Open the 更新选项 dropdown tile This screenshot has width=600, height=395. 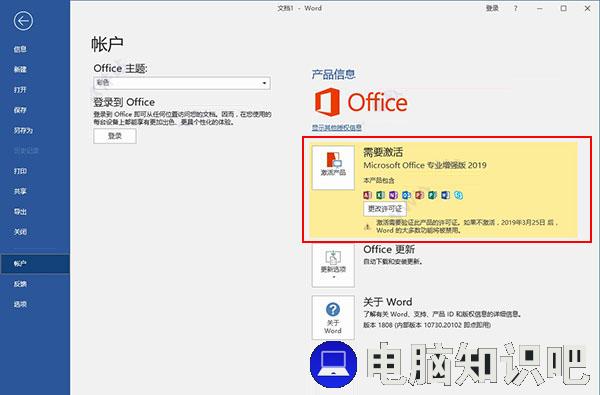click(333, 265)
